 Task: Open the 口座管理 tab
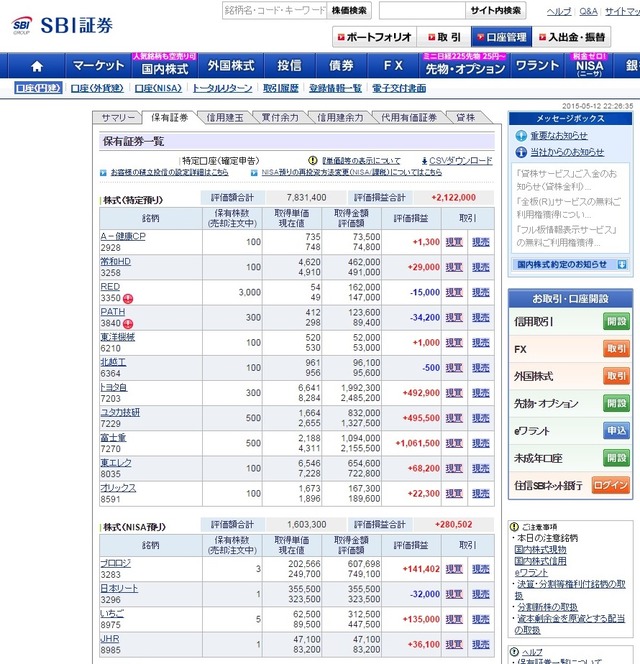coord(502,37)
